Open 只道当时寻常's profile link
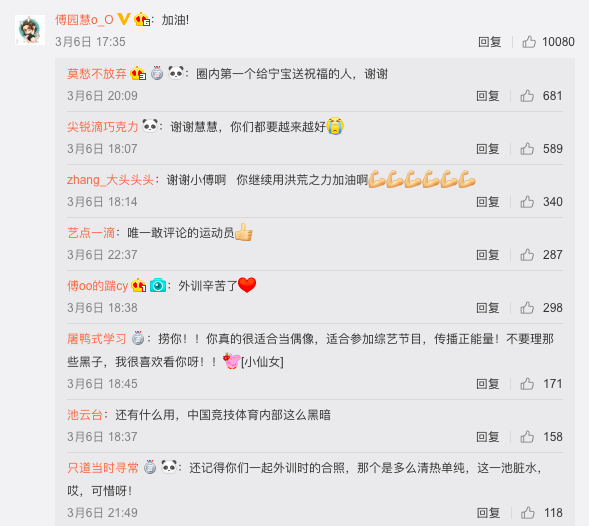 [x=103, y=468]
